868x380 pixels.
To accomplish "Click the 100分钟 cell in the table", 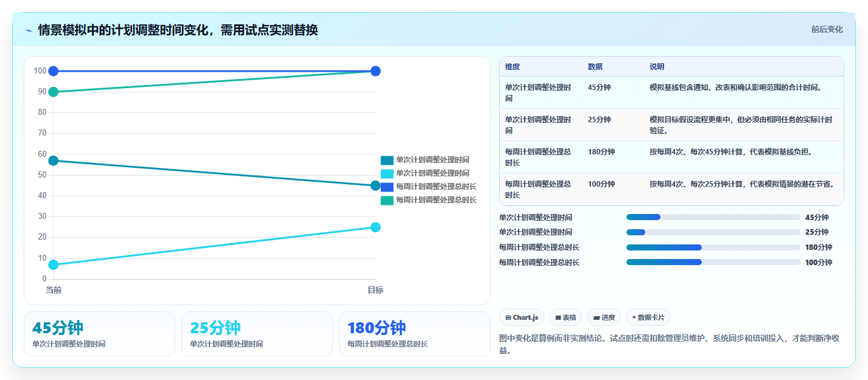I will coord(601,184).
